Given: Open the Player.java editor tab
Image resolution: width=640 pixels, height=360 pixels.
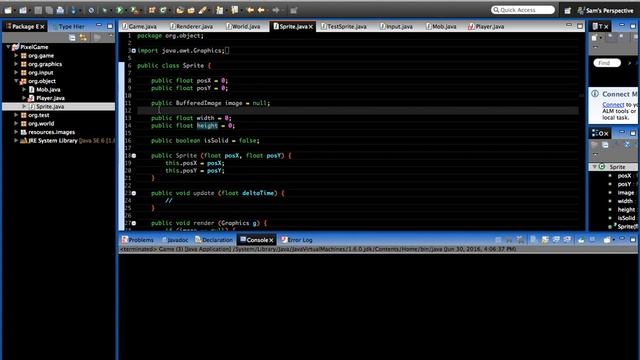Looking at the screenshot, I should [x=486, y=27].
